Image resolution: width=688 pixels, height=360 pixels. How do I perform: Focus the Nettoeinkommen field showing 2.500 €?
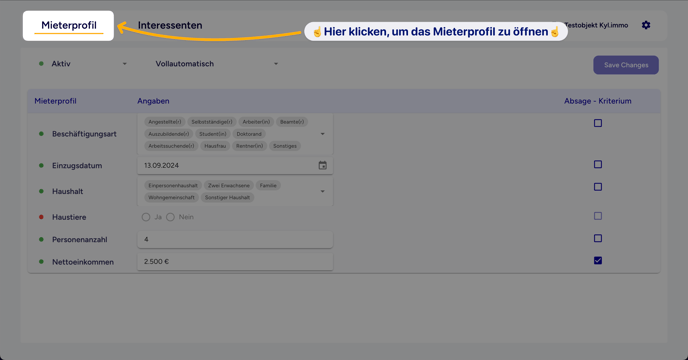pyautogui.click(x=235, y=262)
